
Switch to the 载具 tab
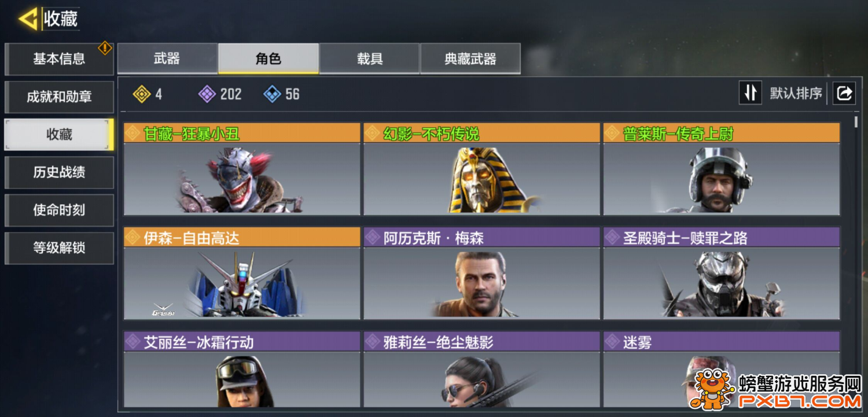[x=370, y=58]
